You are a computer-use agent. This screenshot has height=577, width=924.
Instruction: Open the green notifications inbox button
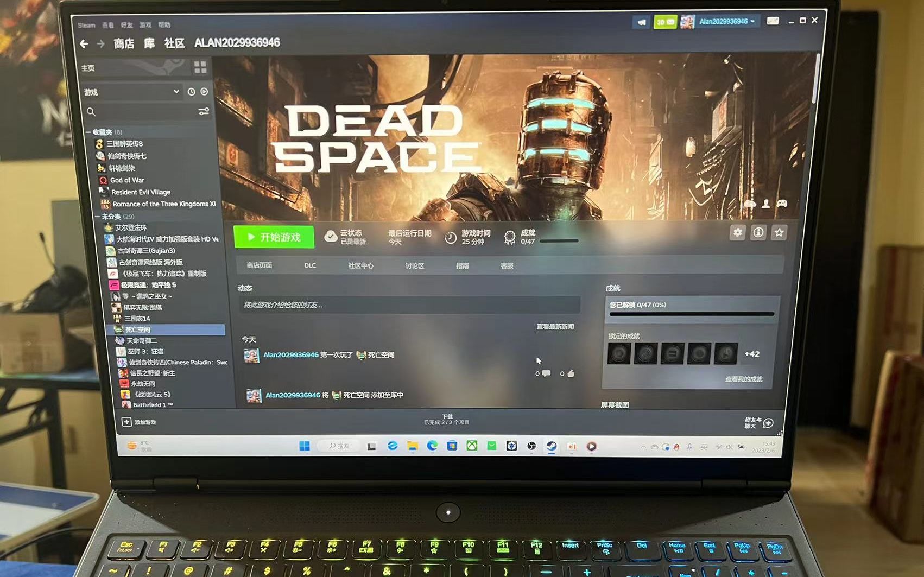coord(665,22)
